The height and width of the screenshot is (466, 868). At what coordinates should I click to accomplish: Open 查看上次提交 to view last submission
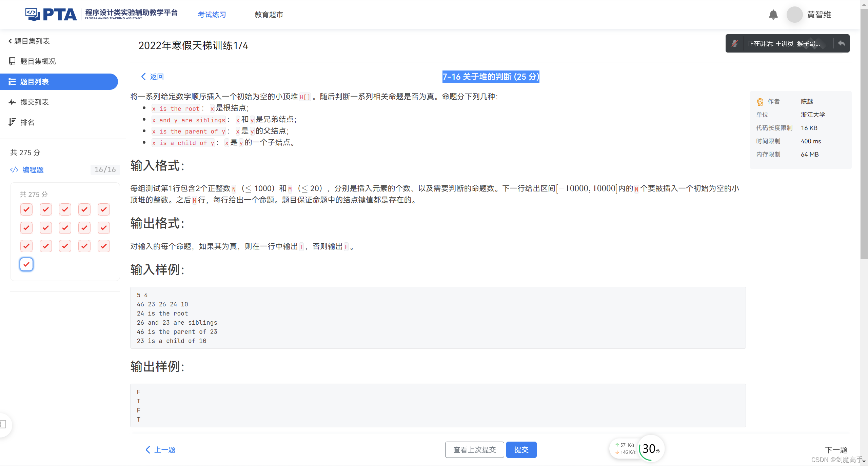click(474, 449)
